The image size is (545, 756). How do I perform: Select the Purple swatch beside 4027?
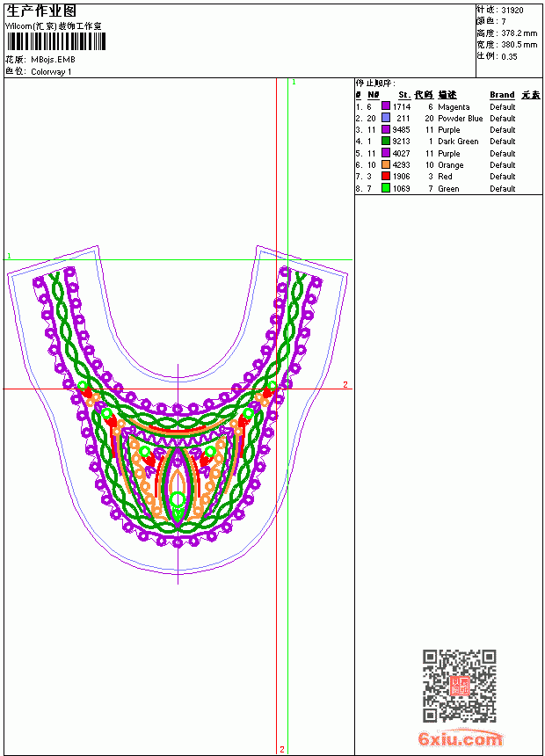coord(386,153)
